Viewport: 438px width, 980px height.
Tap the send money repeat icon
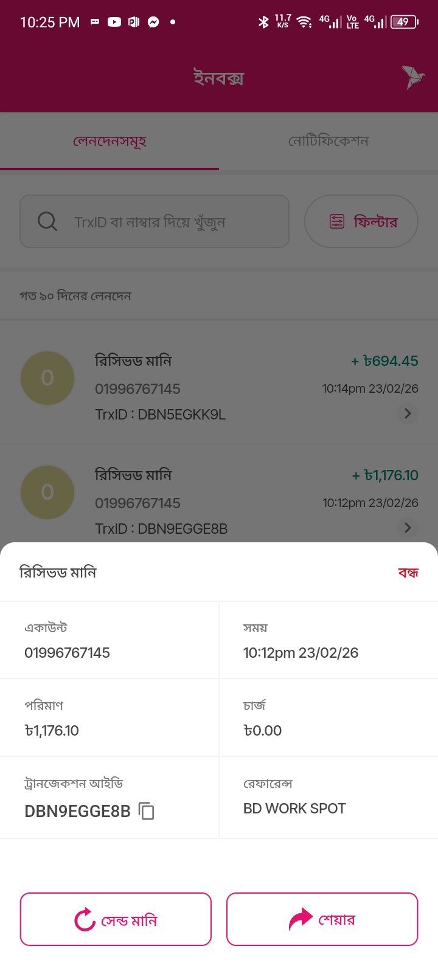(85, 919)
